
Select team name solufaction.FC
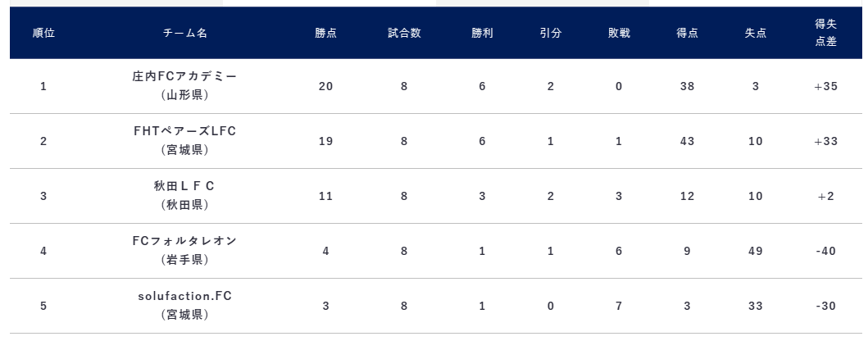point(185,296)
